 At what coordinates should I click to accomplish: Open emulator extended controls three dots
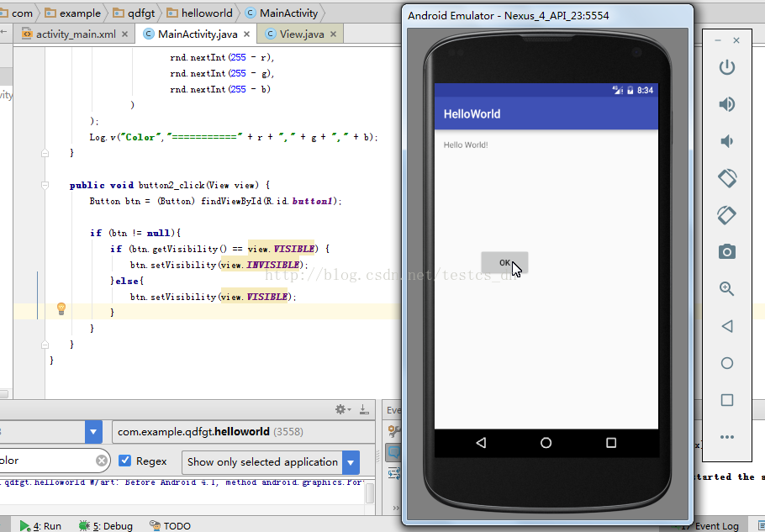pyautogui.click(x=727, y=437)
